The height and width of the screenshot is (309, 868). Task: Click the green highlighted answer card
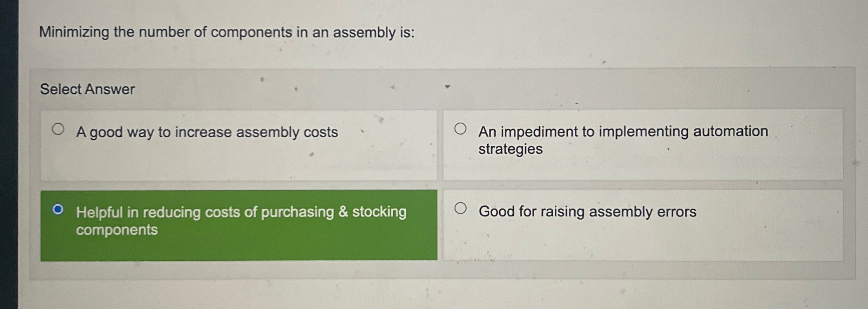point(239,245)
